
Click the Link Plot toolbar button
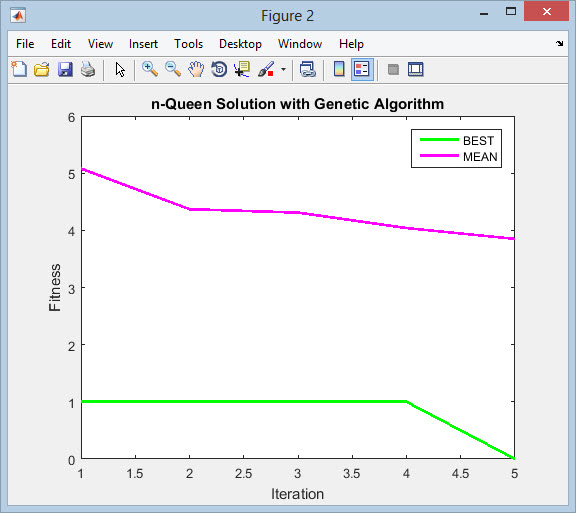(x=307, y=69)
